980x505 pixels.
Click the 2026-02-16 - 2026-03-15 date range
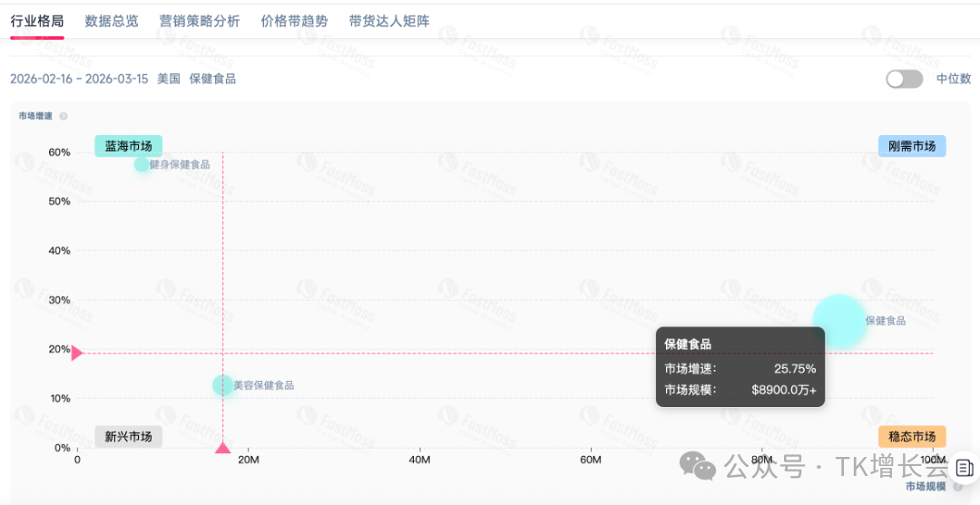[79, 79]
